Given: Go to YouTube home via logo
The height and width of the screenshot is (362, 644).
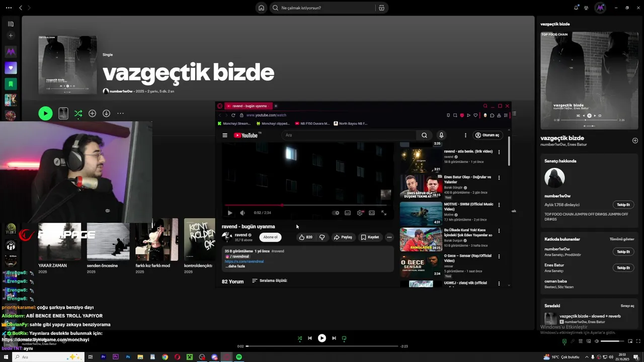Looking at the screenshot, I should tap(246, 135).
